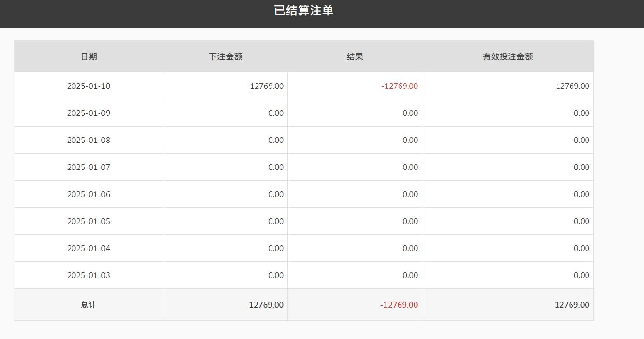Select the 2025-01-03 date cell
Screen dimensions: 644x339
point(89,275)
